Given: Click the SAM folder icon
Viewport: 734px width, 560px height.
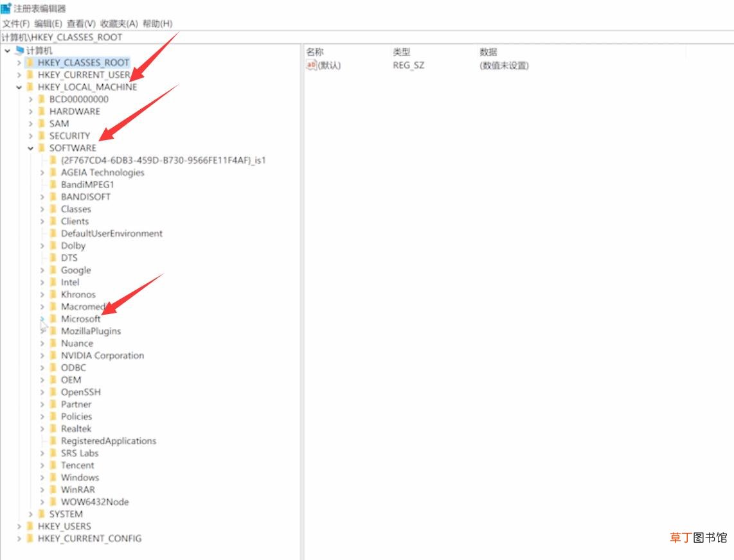Looking at the screenshot, I should click(42, 123).
